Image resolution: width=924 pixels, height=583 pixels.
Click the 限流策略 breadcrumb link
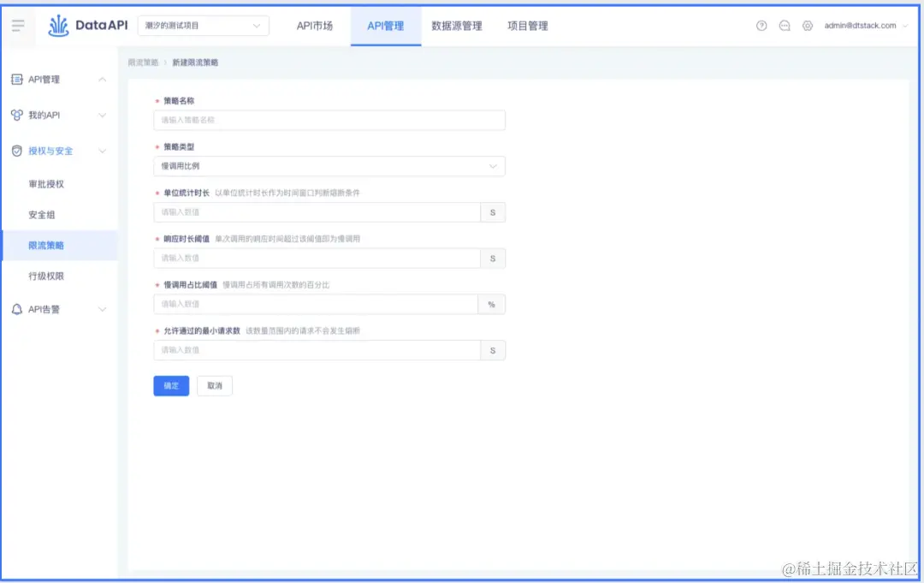(x=142, y=62)
